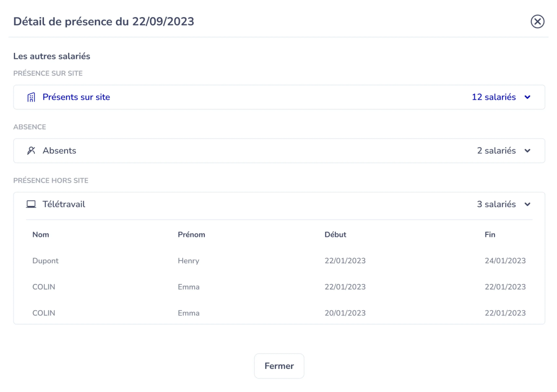Image resolution: width=557 pixels, height=392 pixels.
Task: Select the Dupont Henry row
Action: pyautogui.click(x=45, y=261)
